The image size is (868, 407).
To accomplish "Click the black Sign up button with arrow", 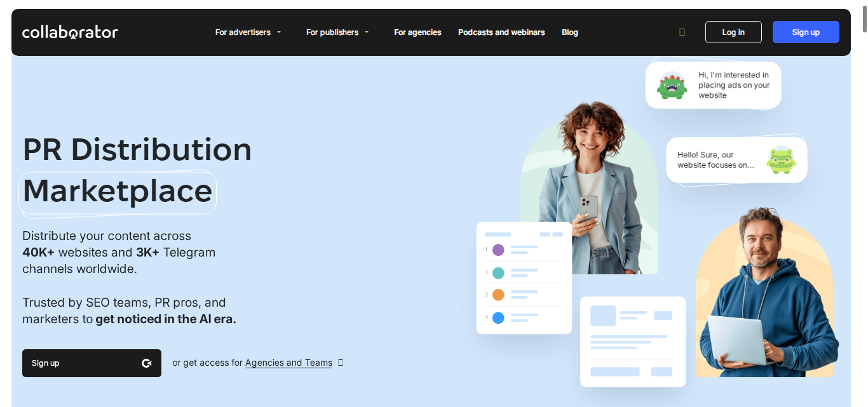I will (92, 363).
